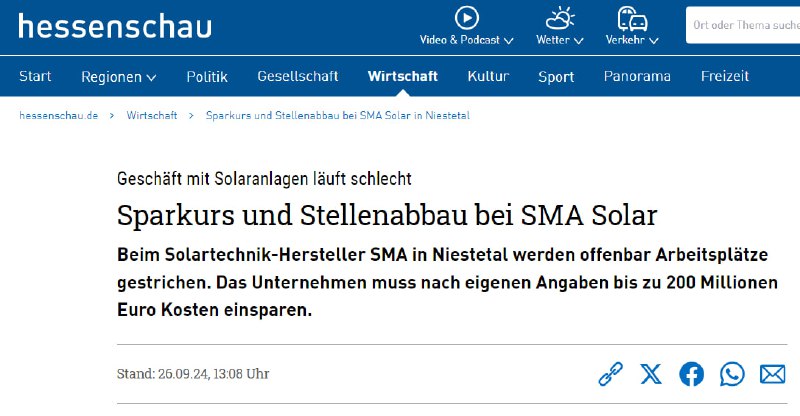800x416 pixels.
Task: Copy article link via chain icon
Action: coord(610,374)
